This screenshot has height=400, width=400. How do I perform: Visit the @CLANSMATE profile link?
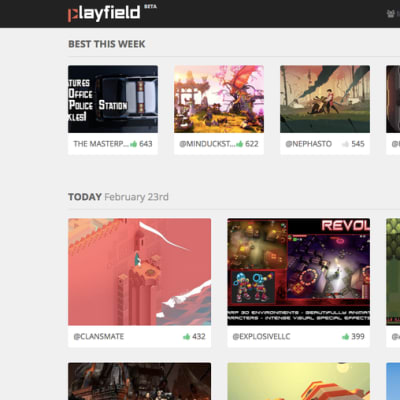(99, 336)
